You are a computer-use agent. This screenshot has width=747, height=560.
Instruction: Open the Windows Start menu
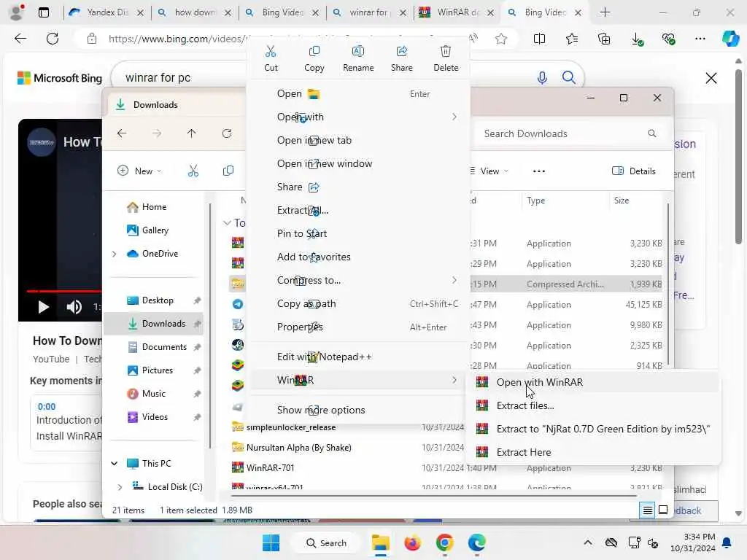[x=271, y=542]
